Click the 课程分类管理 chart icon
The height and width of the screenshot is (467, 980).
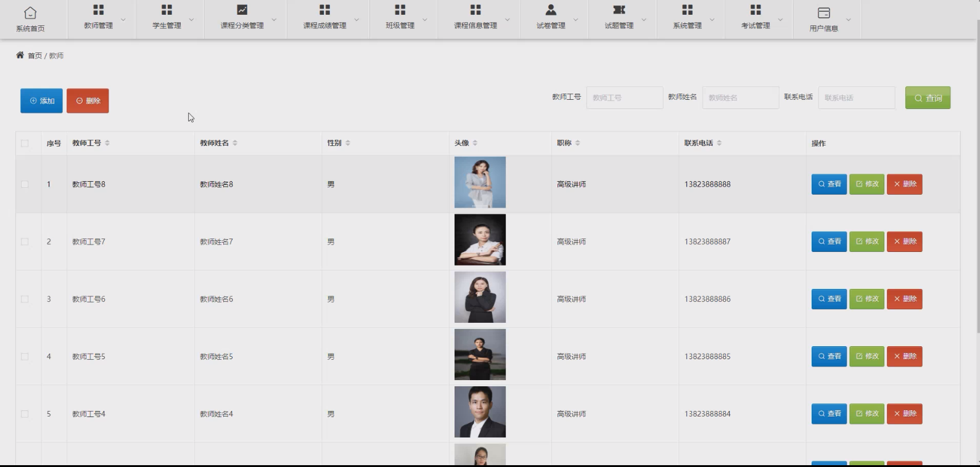coord(242,10)
